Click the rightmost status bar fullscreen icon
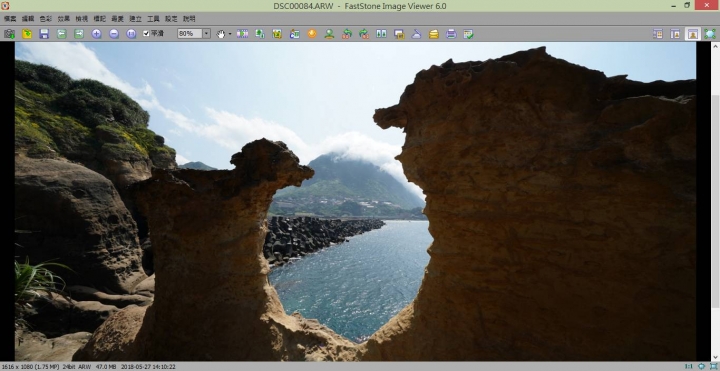The height and width of the screenshot is (371, 720). 713,366
